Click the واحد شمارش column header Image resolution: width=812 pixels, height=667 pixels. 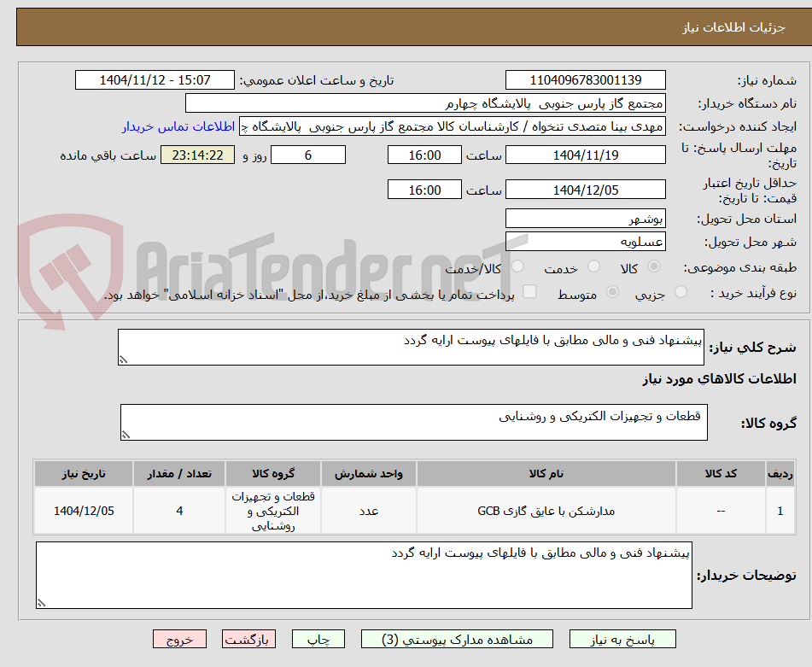coord(369,474)
